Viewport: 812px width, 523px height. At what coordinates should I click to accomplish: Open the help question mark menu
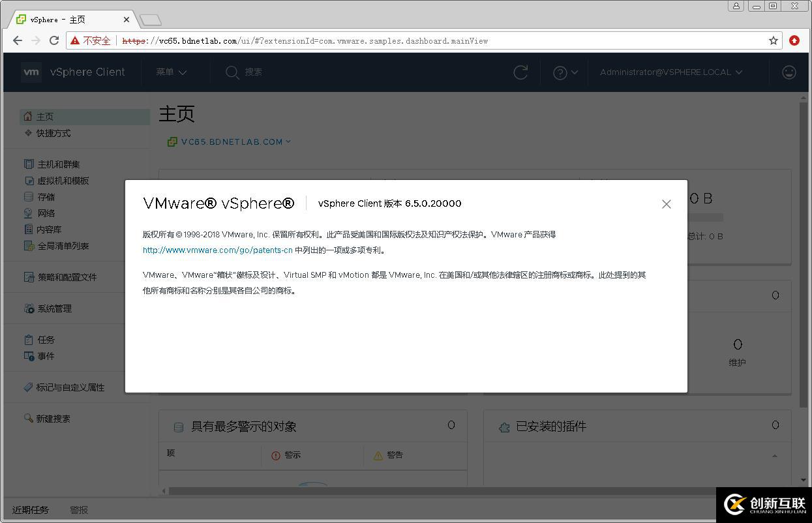(565, 72)
